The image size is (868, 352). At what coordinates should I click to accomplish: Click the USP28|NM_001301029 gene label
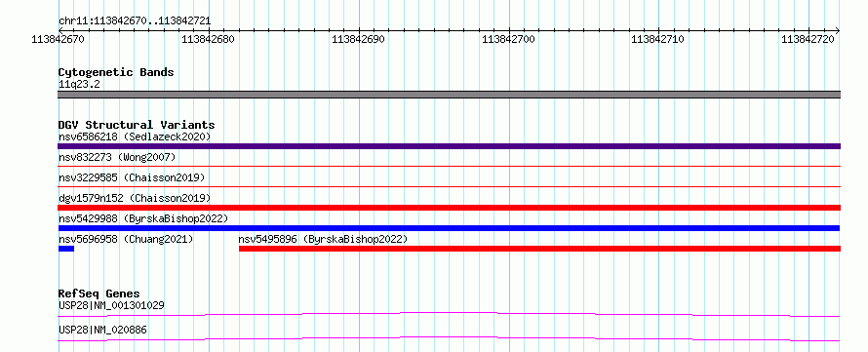pos(111,305)
